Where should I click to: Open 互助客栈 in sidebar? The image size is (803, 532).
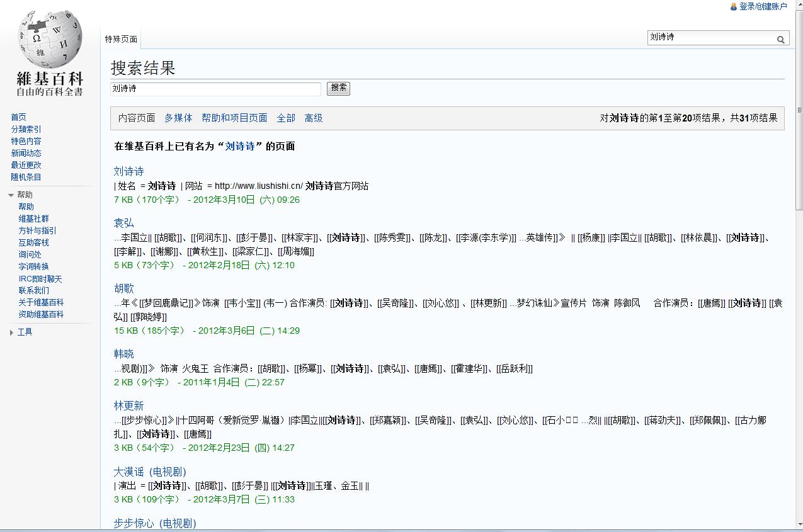pyautogui.click(x=33, y=242)
